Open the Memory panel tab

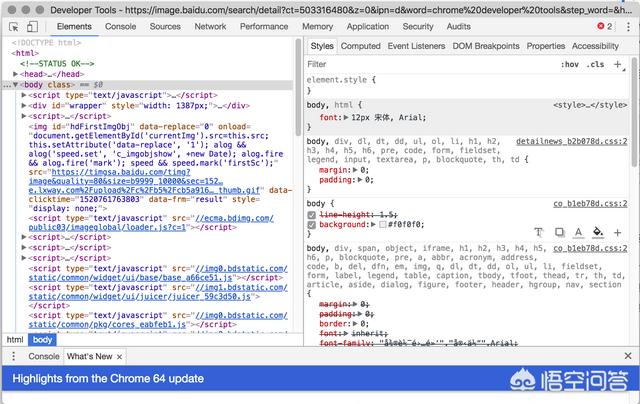[318, 27]
